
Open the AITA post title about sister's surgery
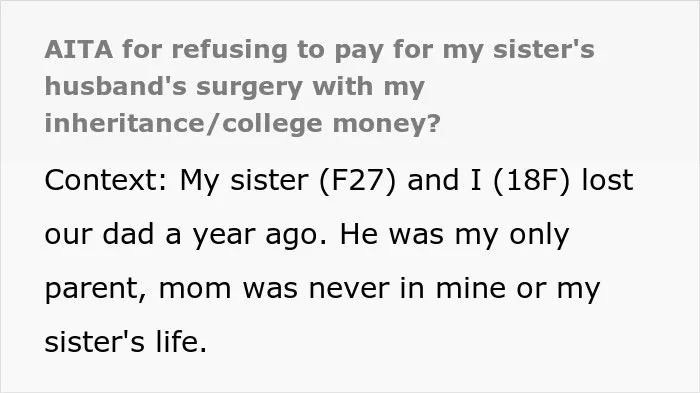(x=319, y=86)
